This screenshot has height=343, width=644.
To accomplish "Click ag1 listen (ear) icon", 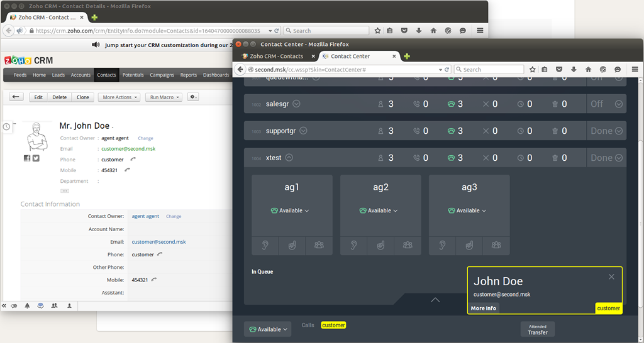I will pyautogui.click(x=265, y=246).
